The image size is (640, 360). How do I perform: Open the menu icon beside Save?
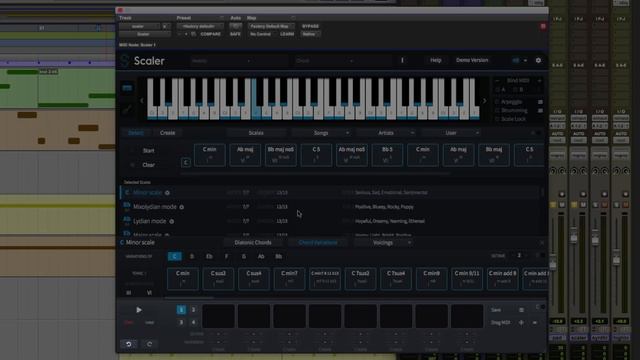click(x=521, y=310)
